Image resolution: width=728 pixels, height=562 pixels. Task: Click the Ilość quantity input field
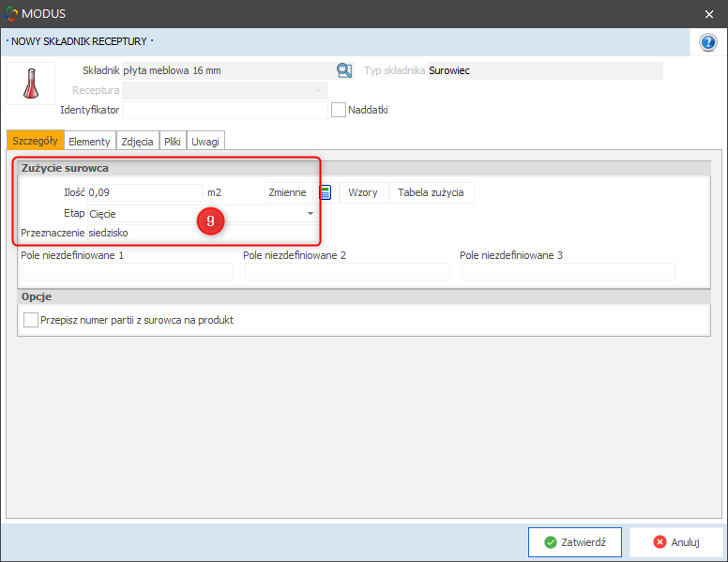pyautogui.click(x=144, y=192)
